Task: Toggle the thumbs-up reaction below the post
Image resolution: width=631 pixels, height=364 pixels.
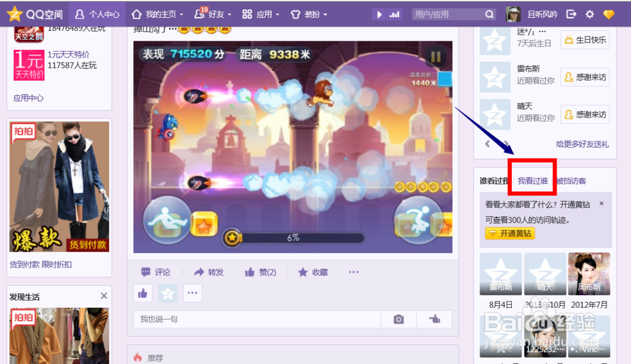Action: (143, 293)
